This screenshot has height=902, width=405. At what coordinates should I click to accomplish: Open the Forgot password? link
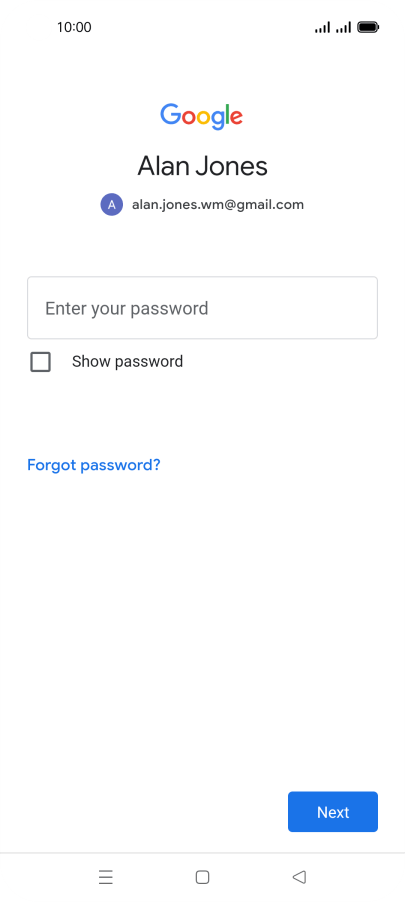94,465
